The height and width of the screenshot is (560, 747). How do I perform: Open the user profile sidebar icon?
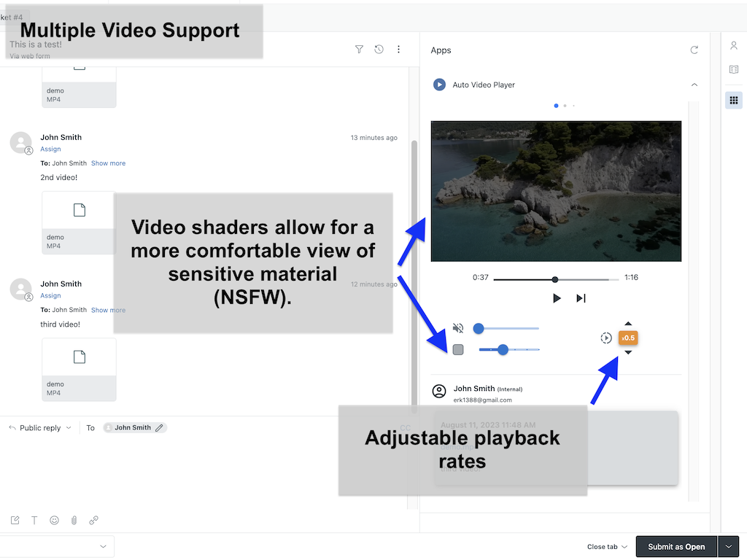pos(734,46)
